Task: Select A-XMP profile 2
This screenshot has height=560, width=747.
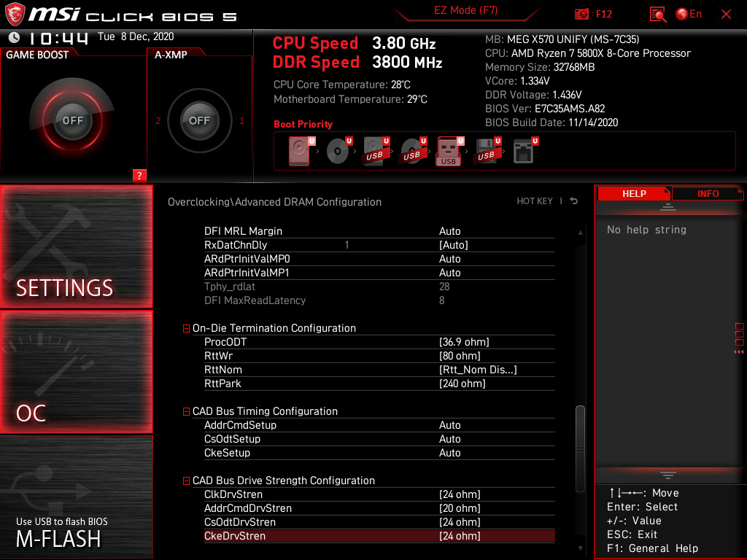Action: [158, 120]
